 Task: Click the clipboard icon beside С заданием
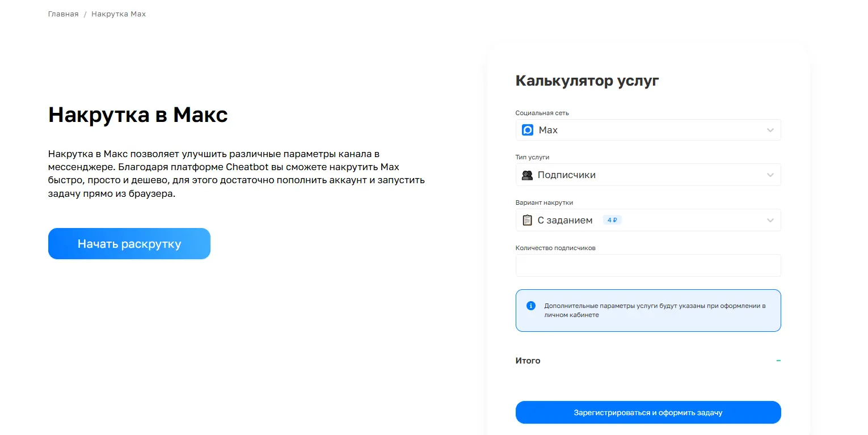pyautogui.click(x=527, y=220)
